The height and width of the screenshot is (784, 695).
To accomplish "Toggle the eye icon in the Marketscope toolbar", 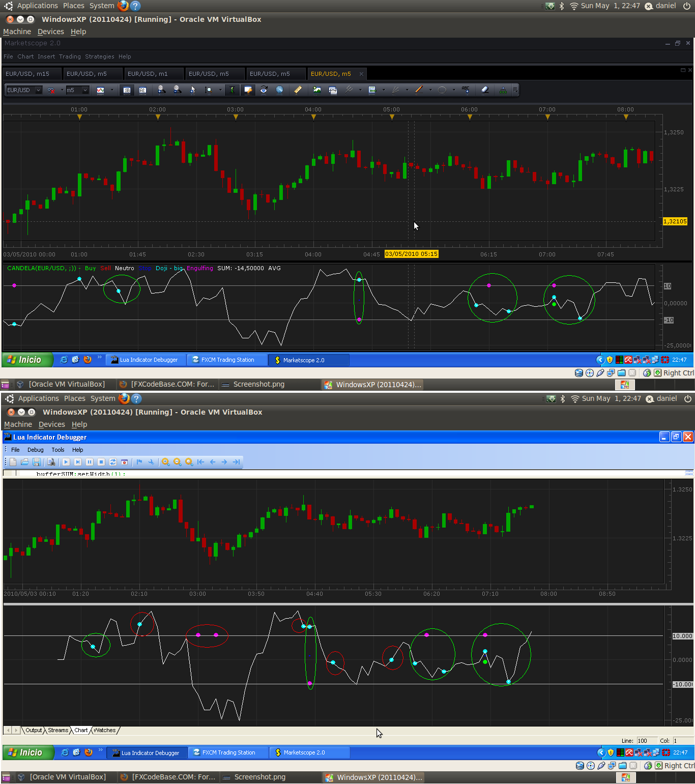I will (264, 90).
